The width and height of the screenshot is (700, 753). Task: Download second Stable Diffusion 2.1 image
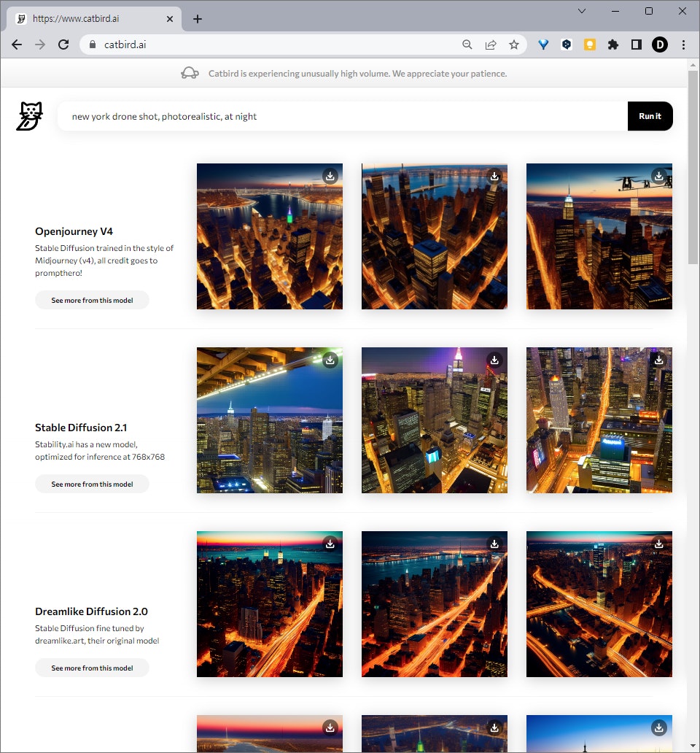(494, 360)
